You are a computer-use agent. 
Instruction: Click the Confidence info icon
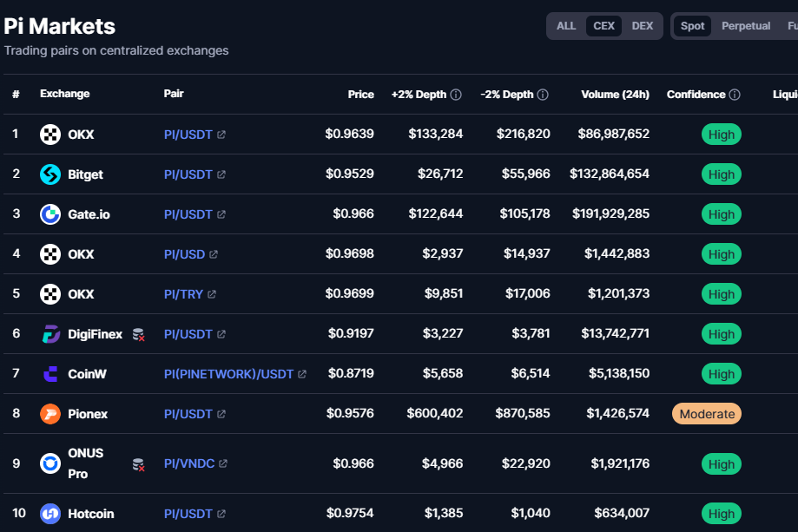click(x=735, y=95)
